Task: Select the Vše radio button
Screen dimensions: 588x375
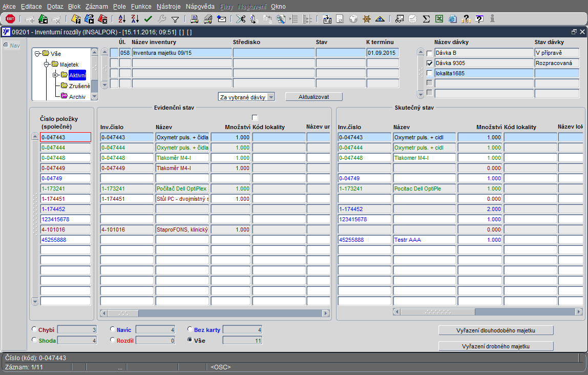Action: point(190,340)
